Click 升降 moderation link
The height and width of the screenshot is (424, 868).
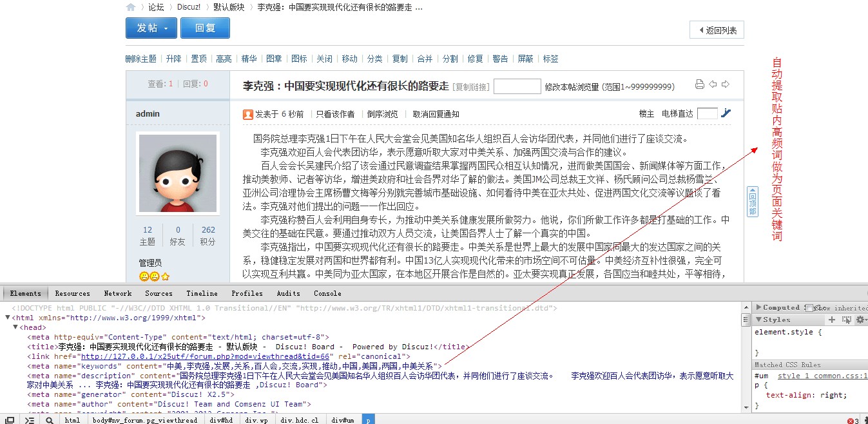174,59
